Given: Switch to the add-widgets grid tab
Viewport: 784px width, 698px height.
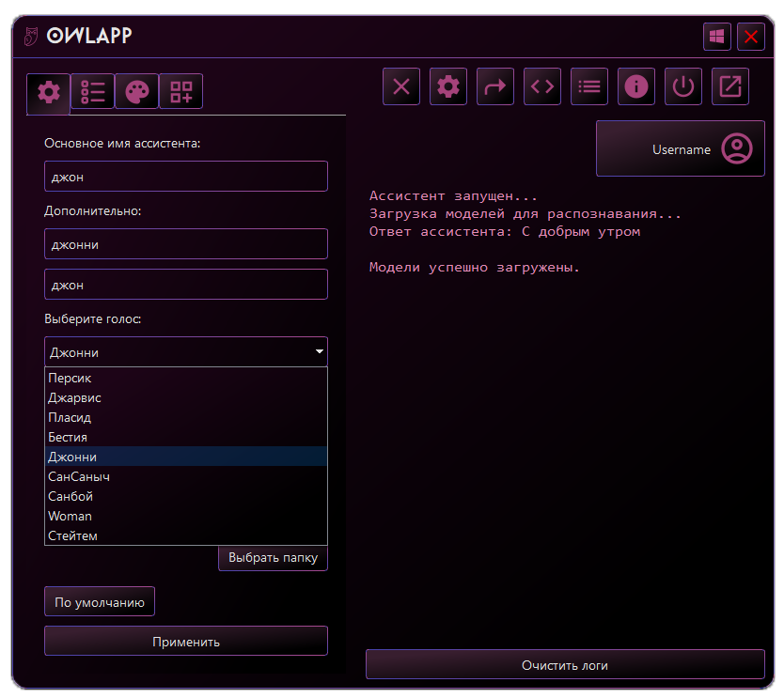Looking at the screenshot, I should [x=180, y=91].
